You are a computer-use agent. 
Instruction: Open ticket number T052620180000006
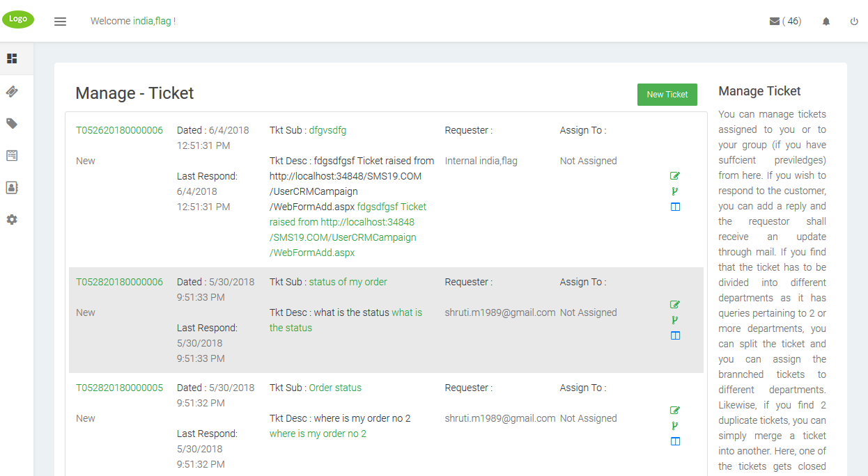pos(118,129)
